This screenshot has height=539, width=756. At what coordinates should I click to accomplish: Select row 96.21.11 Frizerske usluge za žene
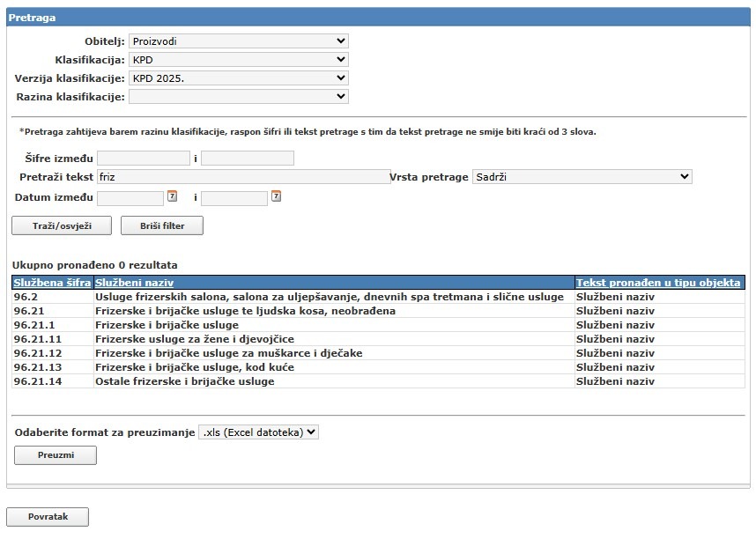click(194, 339)
